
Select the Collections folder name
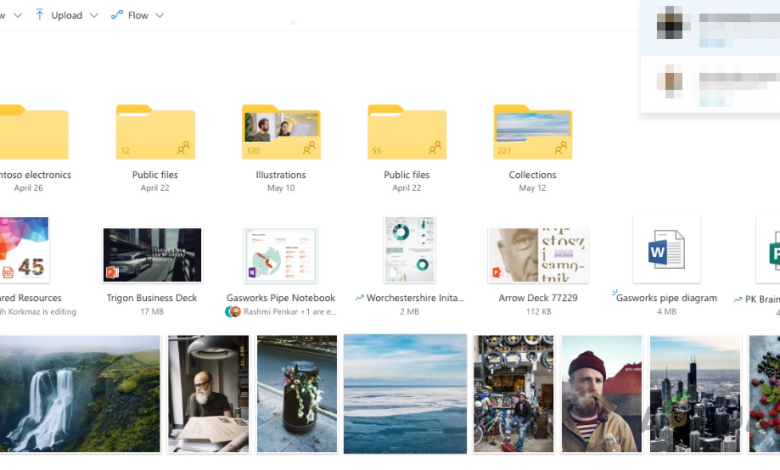[532, 175]
